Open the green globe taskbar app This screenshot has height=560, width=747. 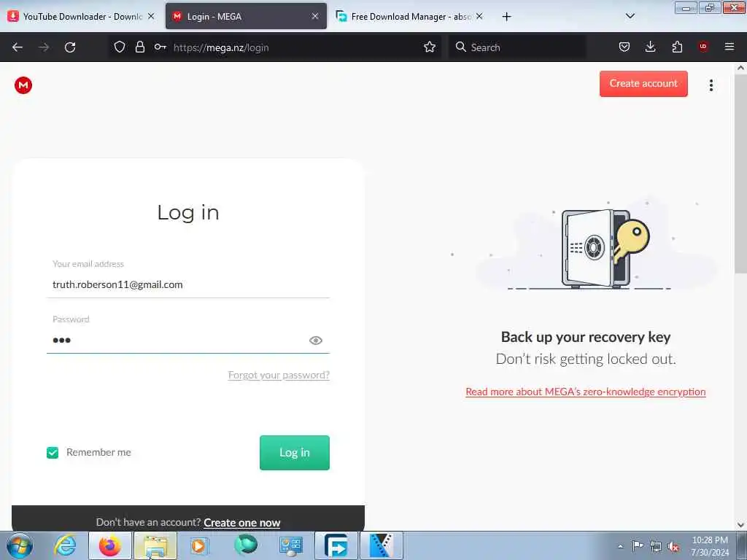tap(246, 545)
